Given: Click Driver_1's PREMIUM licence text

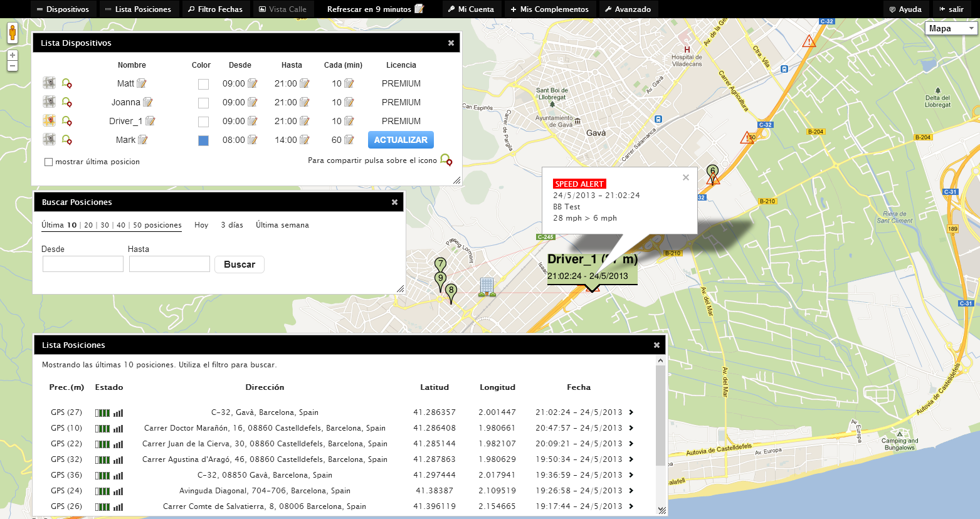Looking at the screenshot, I should point(401,121).
